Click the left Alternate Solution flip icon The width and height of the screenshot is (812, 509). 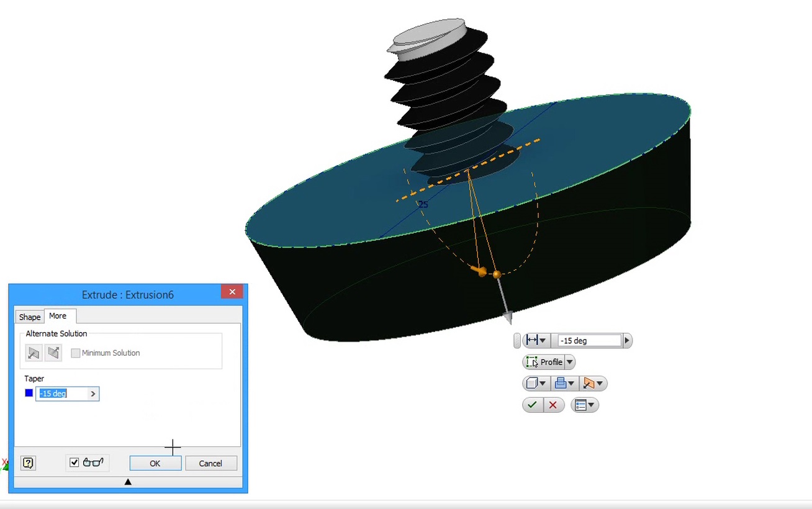coord(34,353)
